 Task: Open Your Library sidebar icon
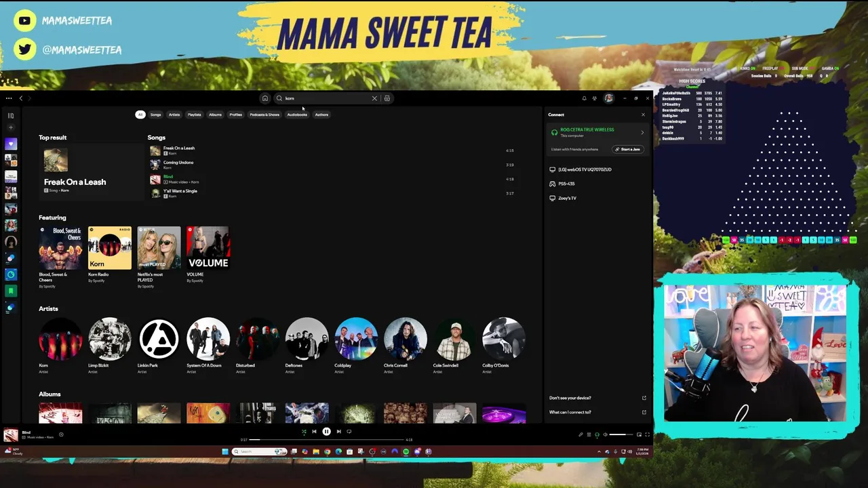pos(11,115)
